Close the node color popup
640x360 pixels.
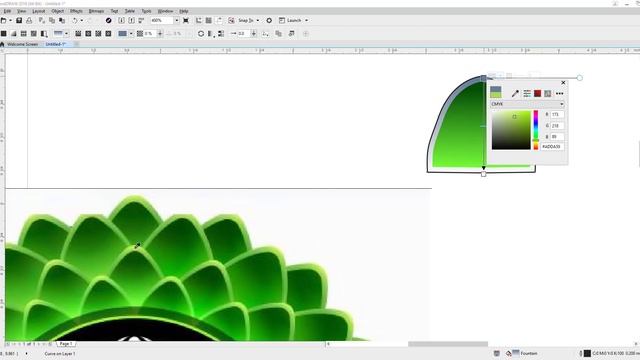pos(563,83)
